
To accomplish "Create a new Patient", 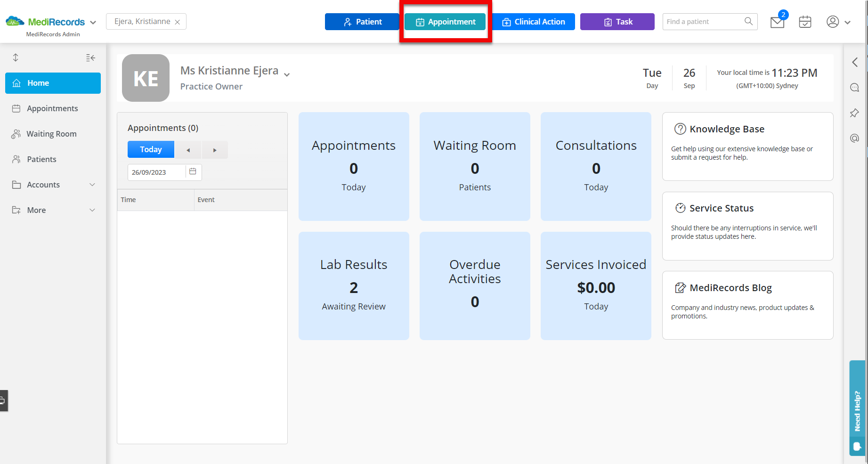I will [362, 22].
